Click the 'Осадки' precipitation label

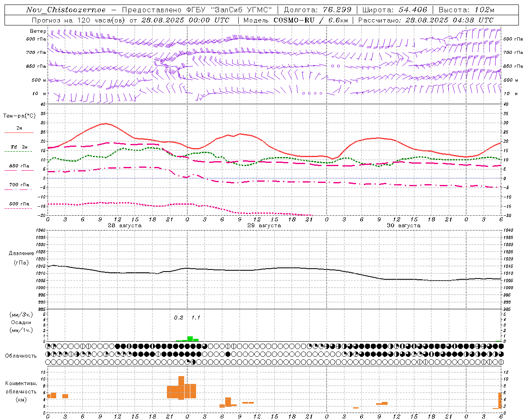(21, 322)
